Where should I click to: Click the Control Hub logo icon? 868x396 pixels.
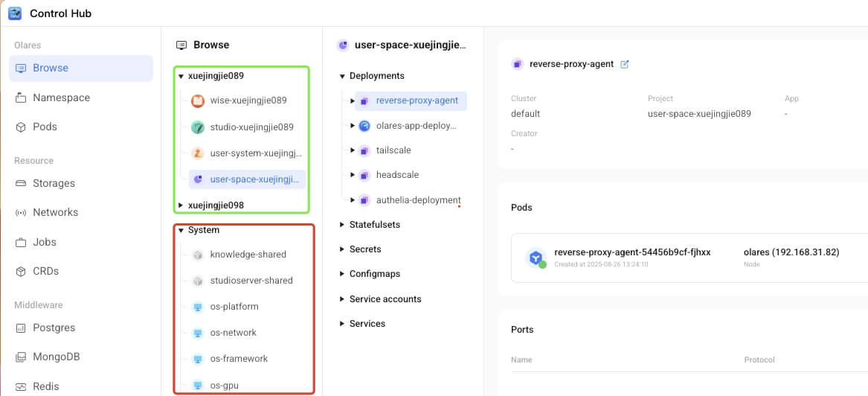click(15, 13)
